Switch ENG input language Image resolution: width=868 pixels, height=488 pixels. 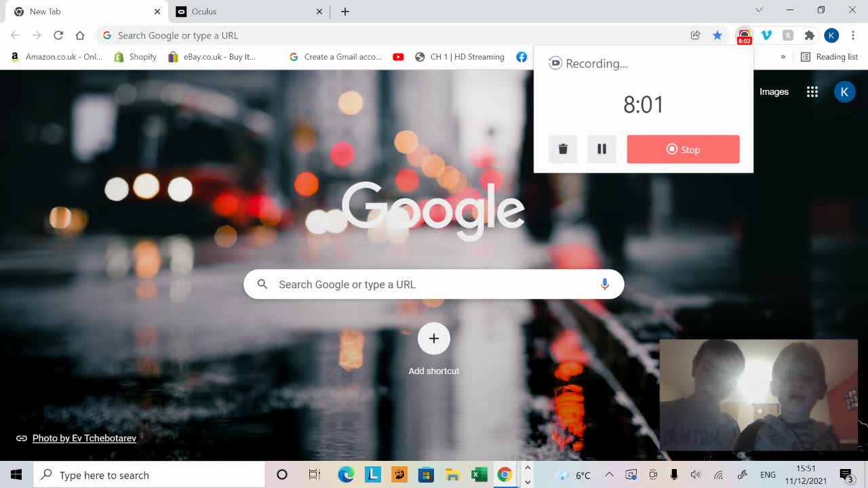(x=768, y=475)
